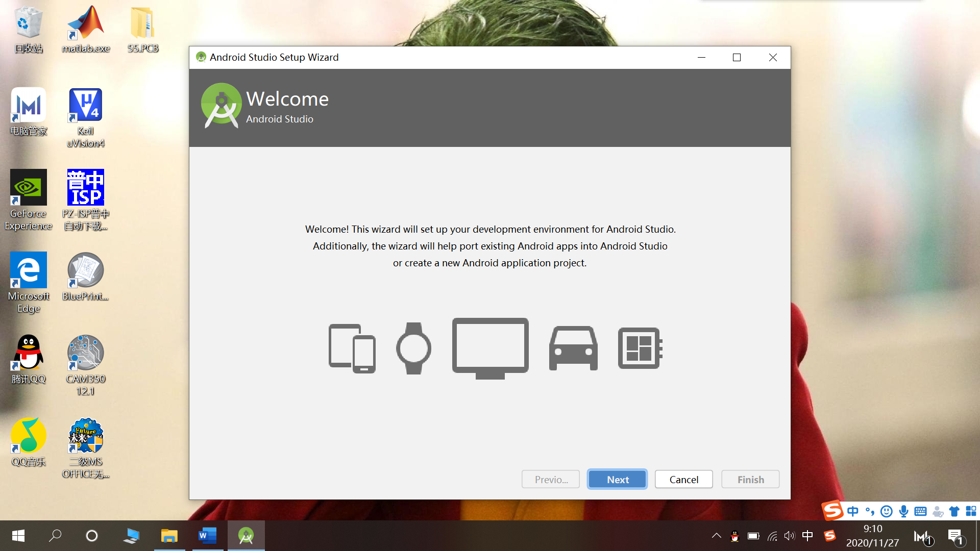Open Android Studio from the taskbar
Viewport: 980px width, 551px height.
point(246,536)
